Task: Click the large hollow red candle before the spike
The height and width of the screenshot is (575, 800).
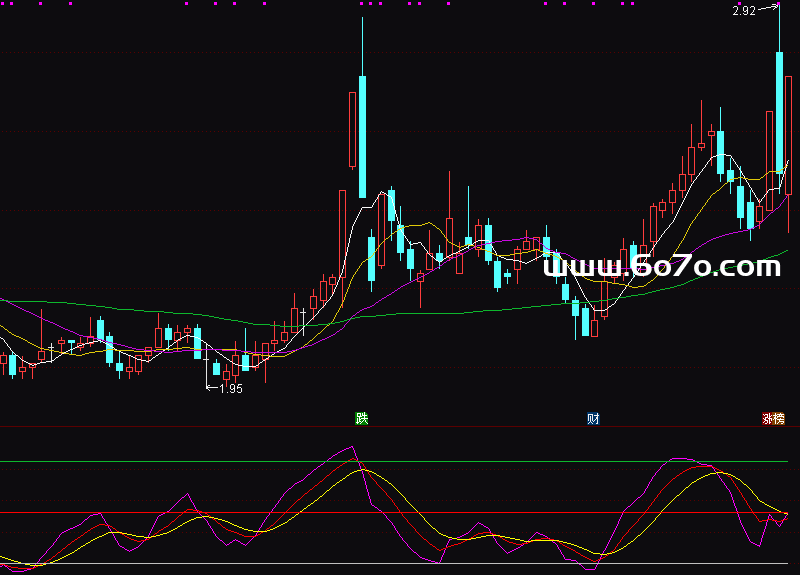Action: point(352,129)
